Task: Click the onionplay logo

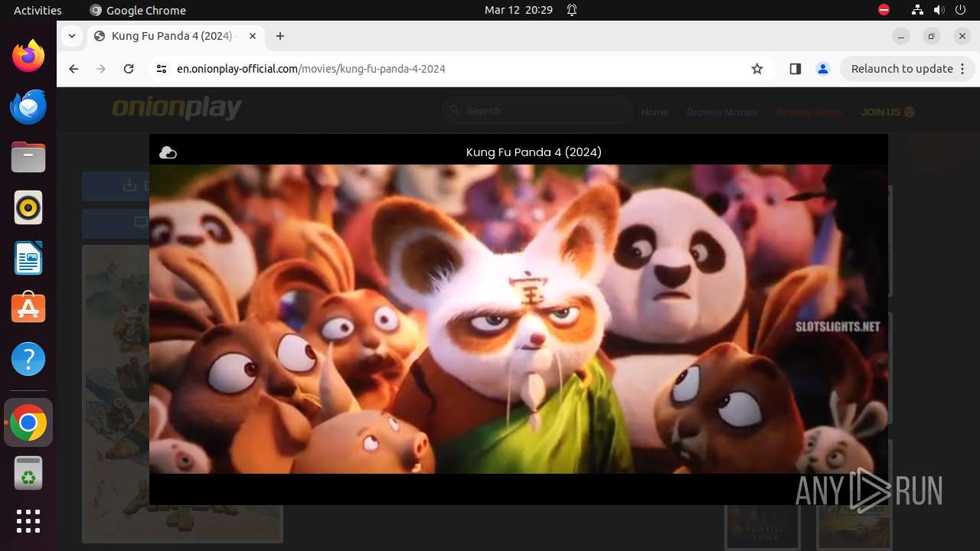Action: click(177, 109)
